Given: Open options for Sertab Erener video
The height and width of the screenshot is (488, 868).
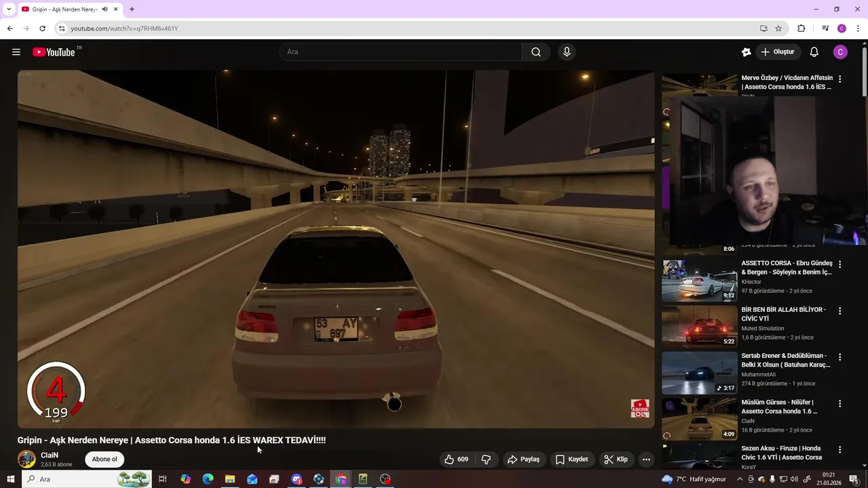Looking at the screenshot, I should (x=840, y=357).
